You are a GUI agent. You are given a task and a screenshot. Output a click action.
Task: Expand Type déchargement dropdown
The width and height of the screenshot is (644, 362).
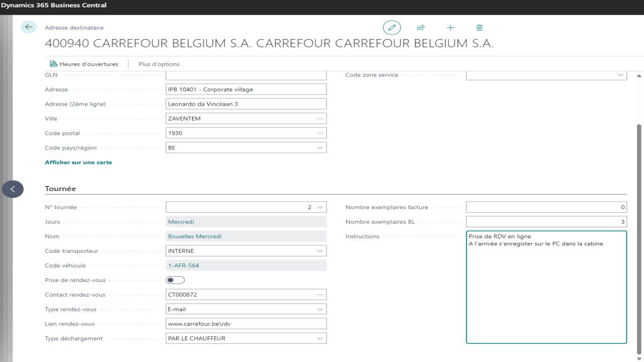[320, 338]
